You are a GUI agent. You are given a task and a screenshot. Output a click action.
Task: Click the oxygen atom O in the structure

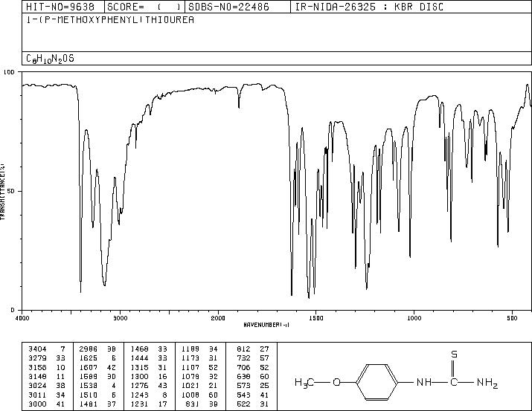[336, 383]
